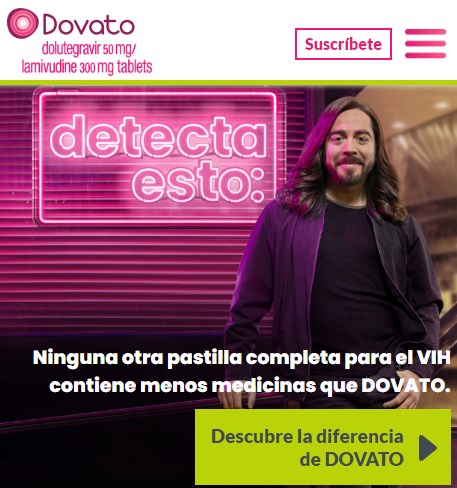457x488 pixels.
Task: Open the hamburger navigation menu
Action: coord(425,44)
